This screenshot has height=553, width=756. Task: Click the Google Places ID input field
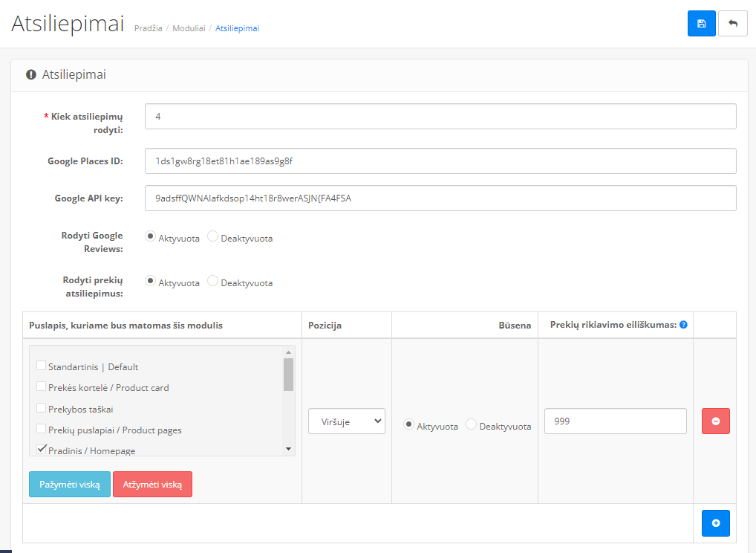coord(440,161)
